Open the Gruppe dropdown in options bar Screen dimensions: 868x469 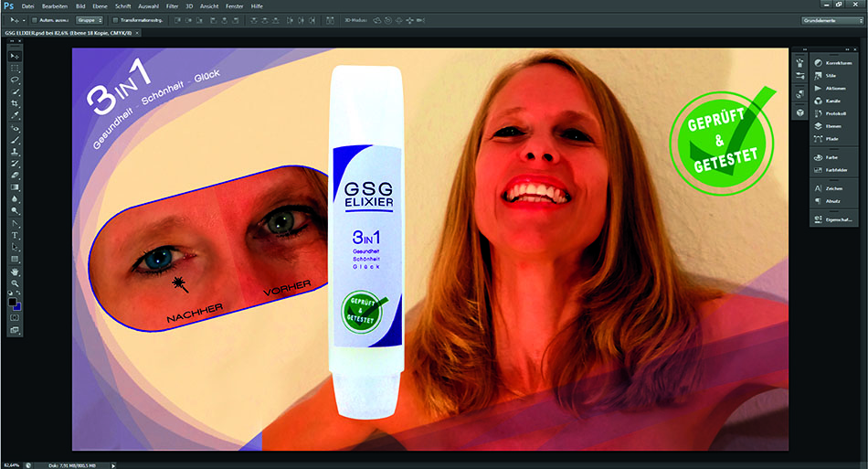coord(90,20)
